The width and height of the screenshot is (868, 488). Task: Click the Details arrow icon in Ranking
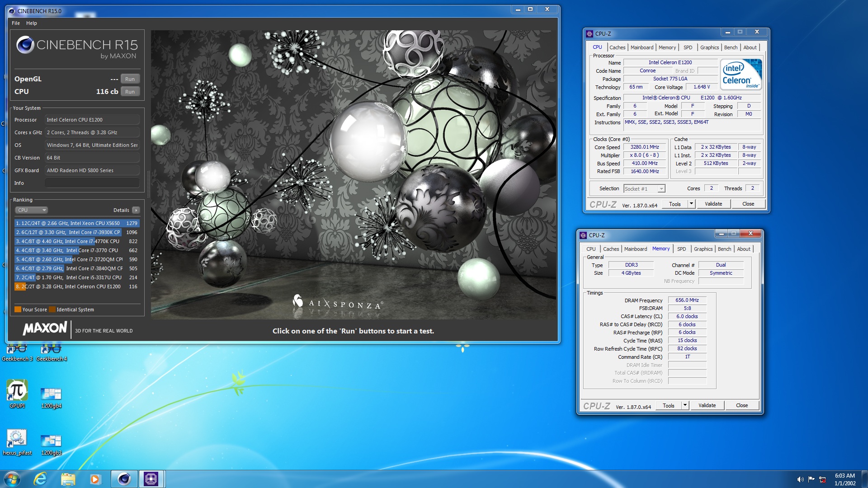coord(136,210)
